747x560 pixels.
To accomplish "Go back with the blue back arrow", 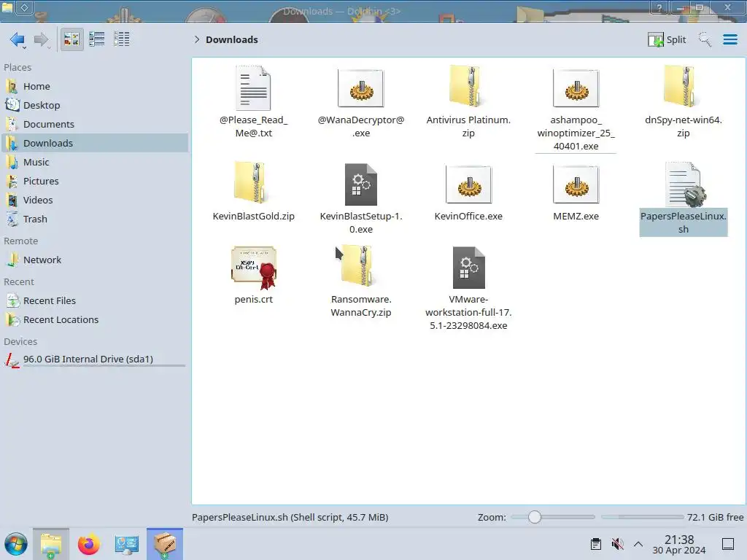I will (18, 39).
